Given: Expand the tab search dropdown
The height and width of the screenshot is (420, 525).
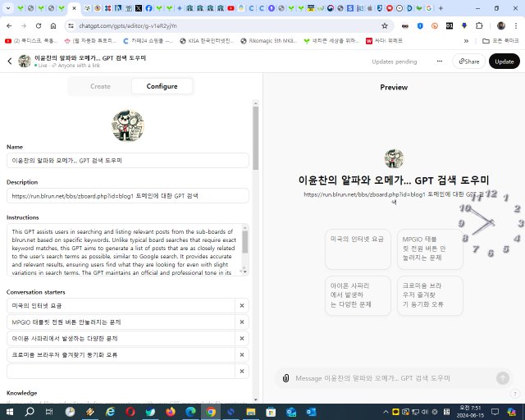Looking at the screenshot, I should [8, 8].
